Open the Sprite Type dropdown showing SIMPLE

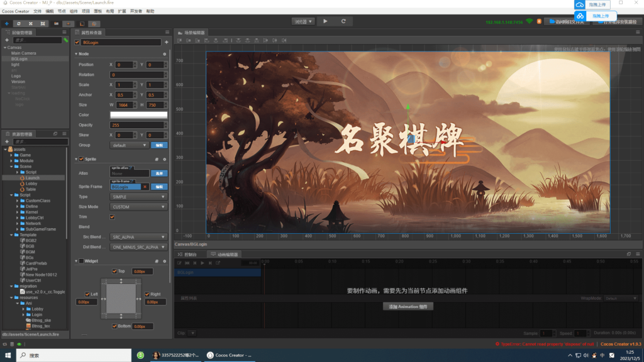tap(138, 197)
